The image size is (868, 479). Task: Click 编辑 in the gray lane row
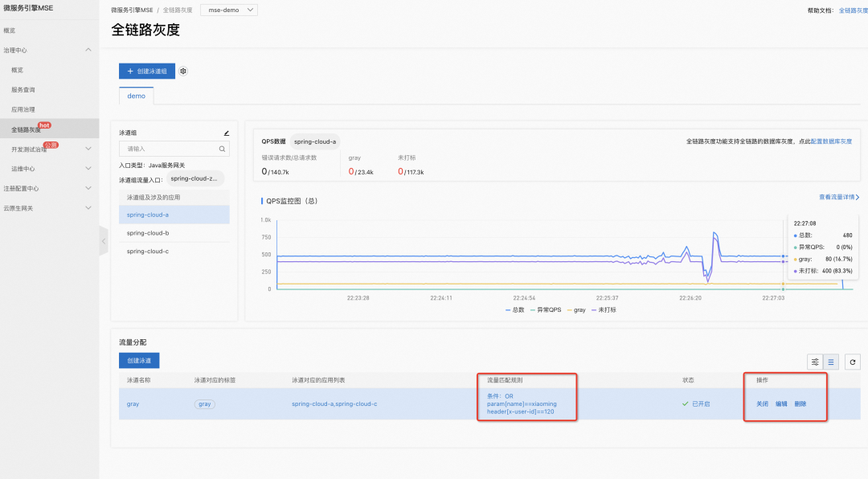pos(781,403)
